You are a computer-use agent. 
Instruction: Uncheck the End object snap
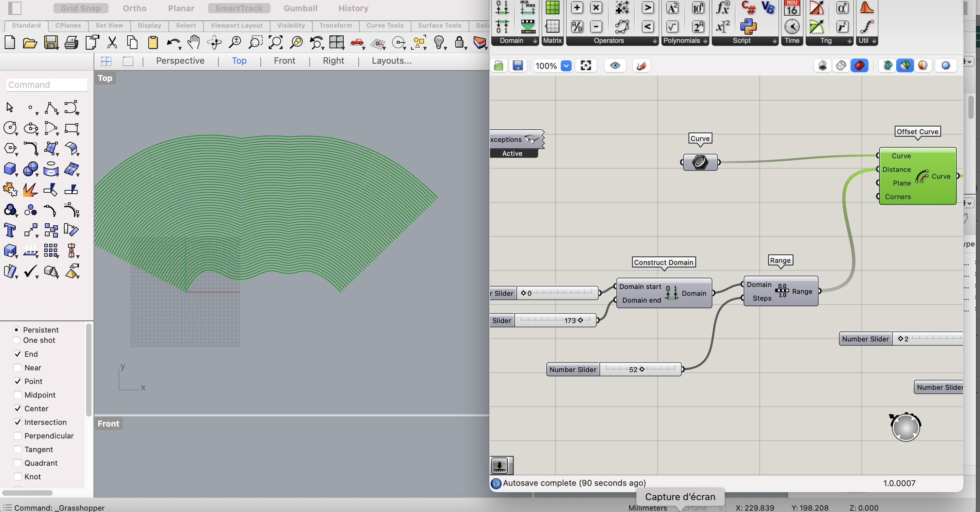(x=17, y=354)
